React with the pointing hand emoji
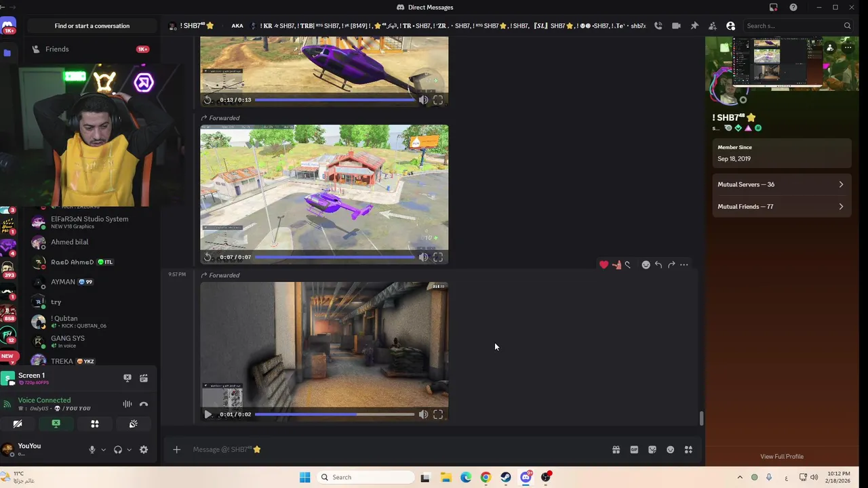The width and height of the screenshot is (868, 488). pos(616,265)
